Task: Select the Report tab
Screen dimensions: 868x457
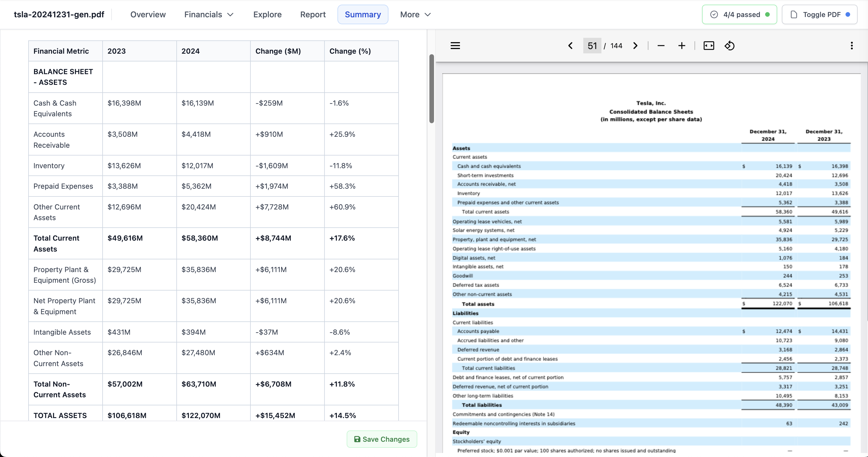Action: point(313,14)
